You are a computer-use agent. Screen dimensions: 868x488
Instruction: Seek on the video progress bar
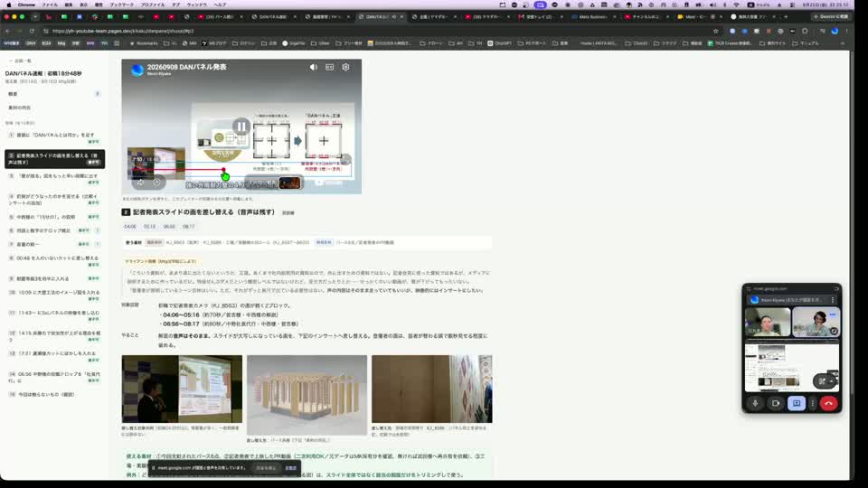pyautogui.click(x=241, y=169)
